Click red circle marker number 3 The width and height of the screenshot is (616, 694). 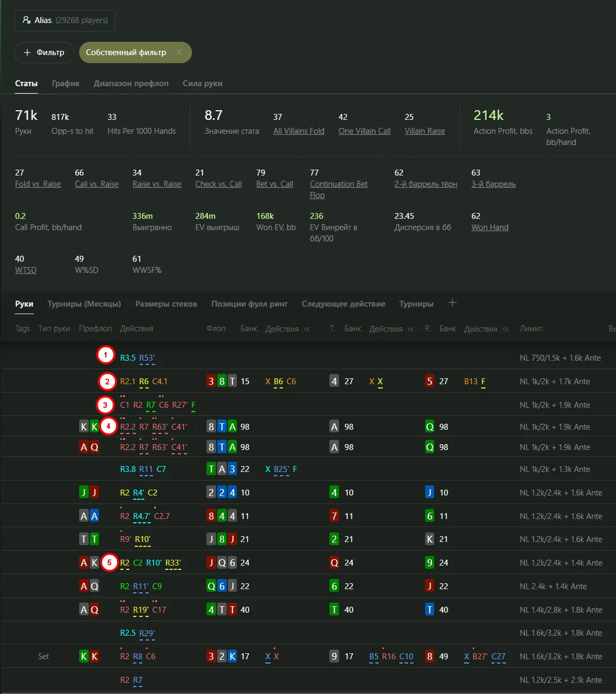click(x=105, y=405)
